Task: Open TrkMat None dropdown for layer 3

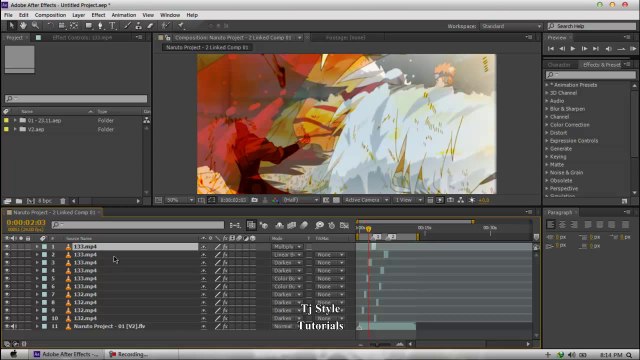Action: [x=330, y=262]
